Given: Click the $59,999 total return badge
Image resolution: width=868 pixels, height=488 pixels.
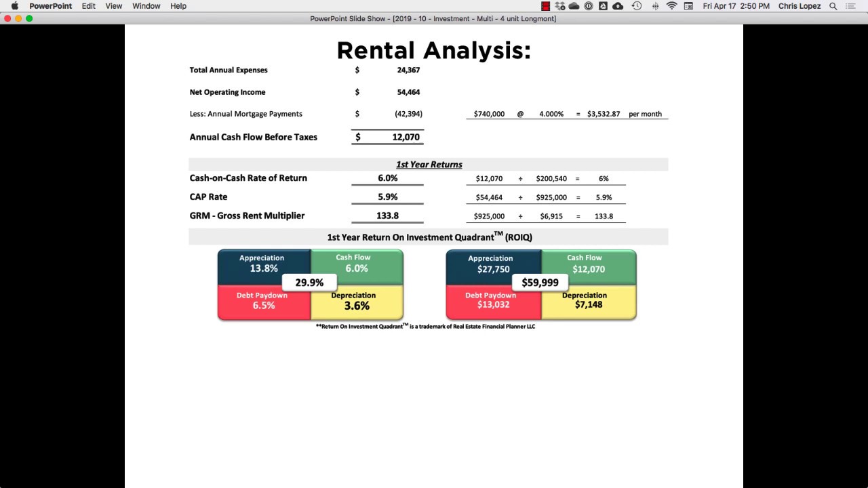Looking at the screenshot, I should pyautogui.click(x=540, y=283).
